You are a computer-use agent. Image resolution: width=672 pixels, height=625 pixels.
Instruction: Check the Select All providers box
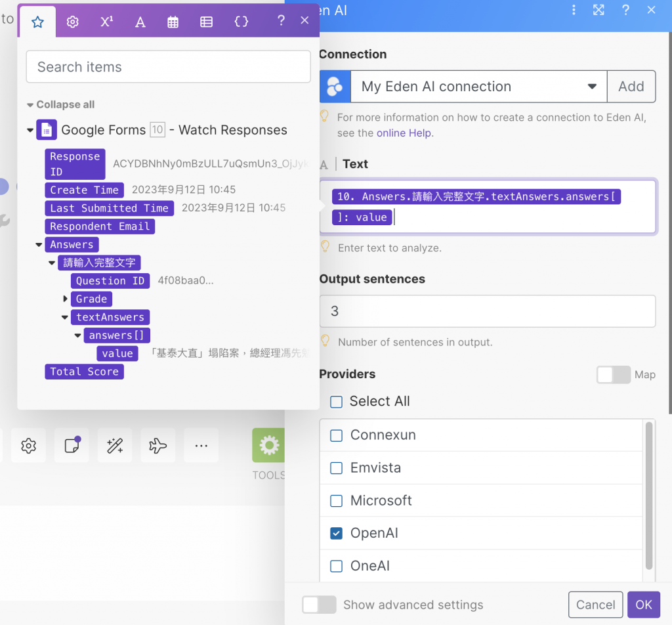pyautogui.click(x=337, y=402)
